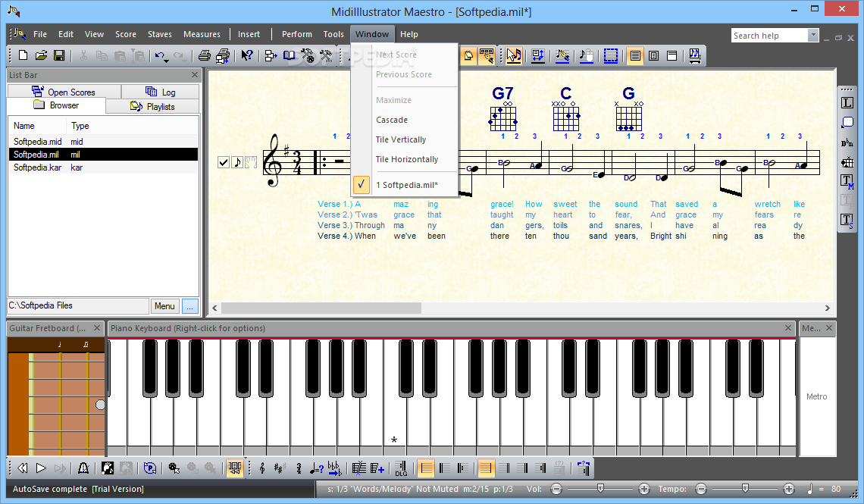Viewport: 864px width, 504px height.
Task: Toggle the note icon button beside staff checkbox
Action: [x=237, y=162]
